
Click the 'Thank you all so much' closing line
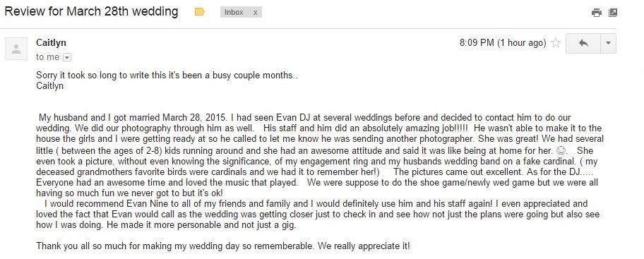point(223,246)
